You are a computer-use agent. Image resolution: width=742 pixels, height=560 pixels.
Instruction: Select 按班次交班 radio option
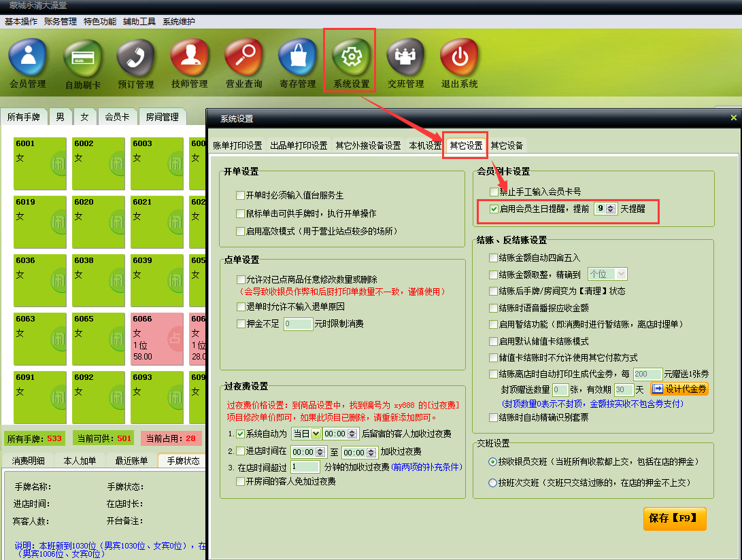pos(493,483)
